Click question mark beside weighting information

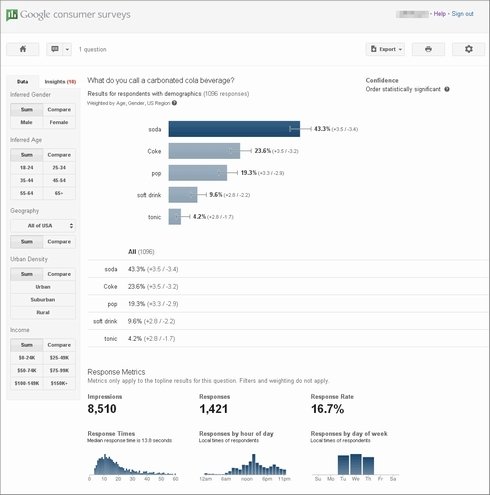[x=174, y=103]
